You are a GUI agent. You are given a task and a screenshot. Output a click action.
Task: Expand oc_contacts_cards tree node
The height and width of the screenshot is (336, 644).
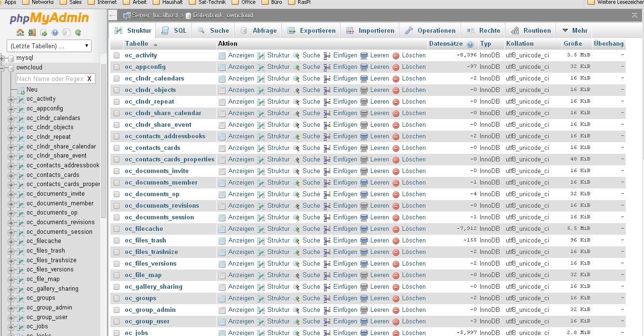tap(11, 175)
